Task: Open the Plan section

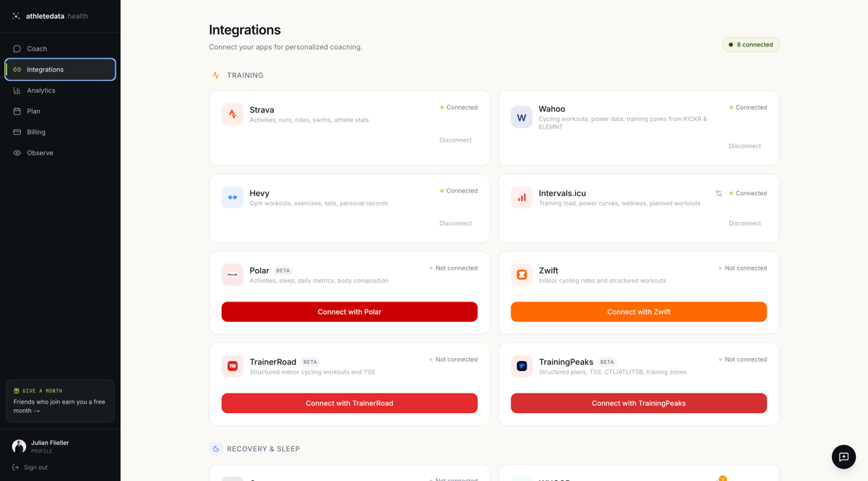Action: (x=60, y=111)
